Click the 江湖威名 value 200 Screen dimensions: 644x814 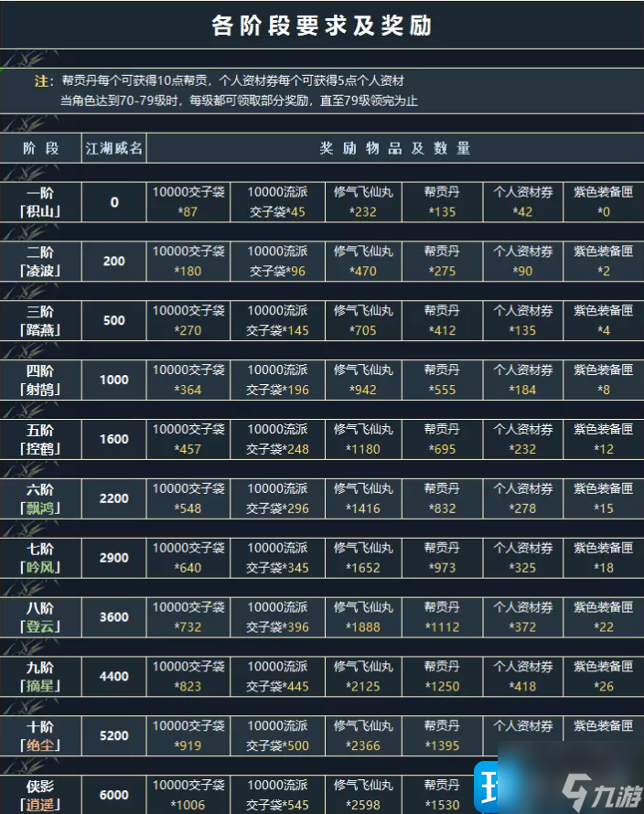tap(113, 262)
